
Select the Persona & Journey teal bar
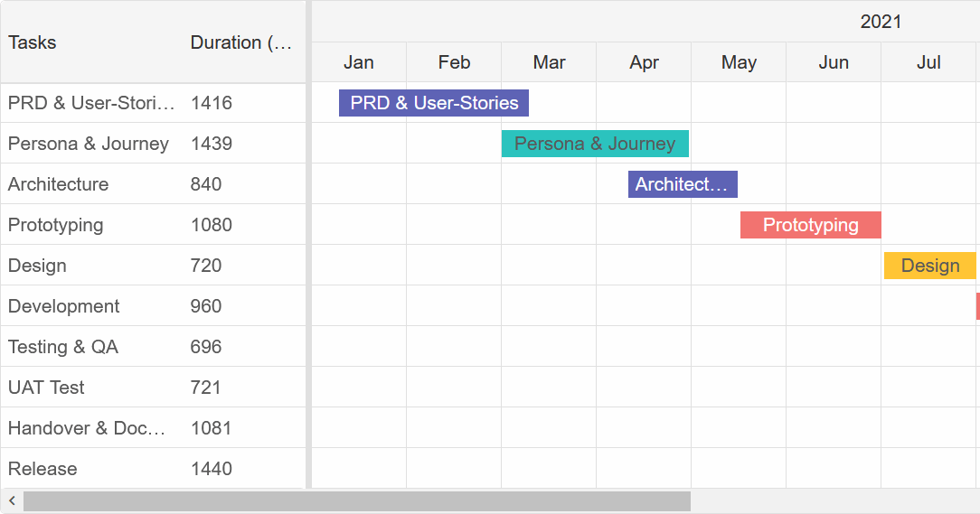pyautogui.click(x=595, y=144)
